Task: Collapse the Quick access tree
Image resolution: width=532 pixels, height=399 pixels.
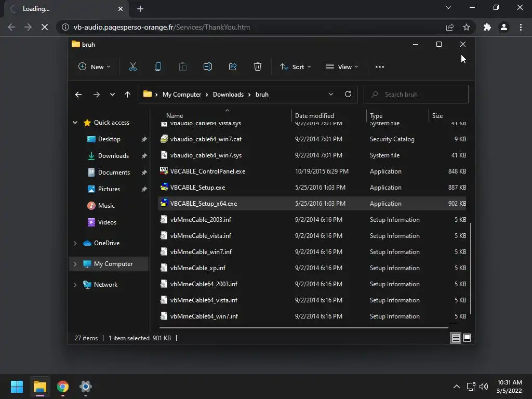Action: click(75, 123)
